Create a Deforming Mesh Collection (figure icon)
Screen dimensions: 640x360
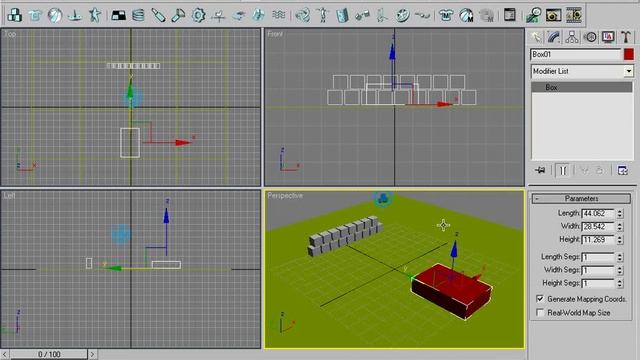click(95, 15)
